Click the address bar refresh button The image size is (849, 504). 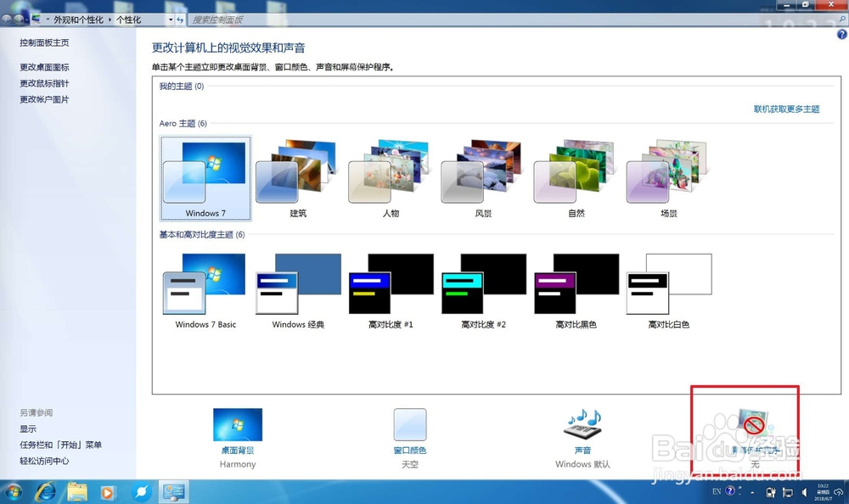click(180, 20)
